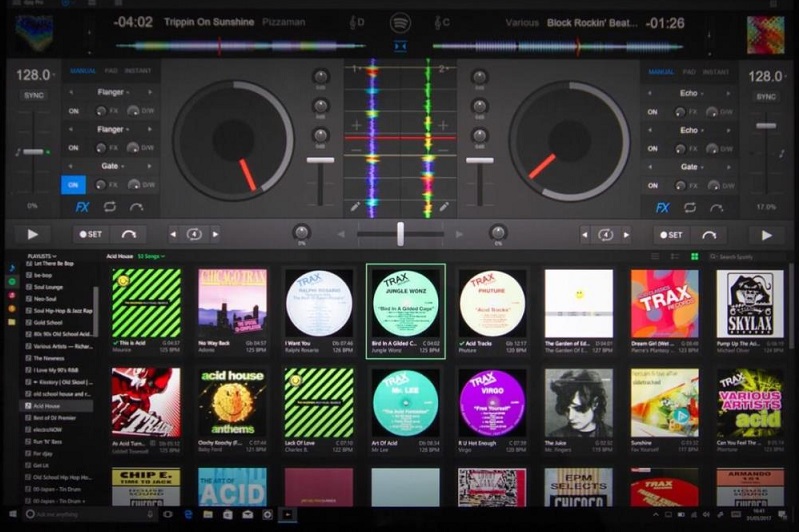The height and width of the screenshot is (532, 799).
Task: Open the cue points icon on left deck
Action: (136, 207)
